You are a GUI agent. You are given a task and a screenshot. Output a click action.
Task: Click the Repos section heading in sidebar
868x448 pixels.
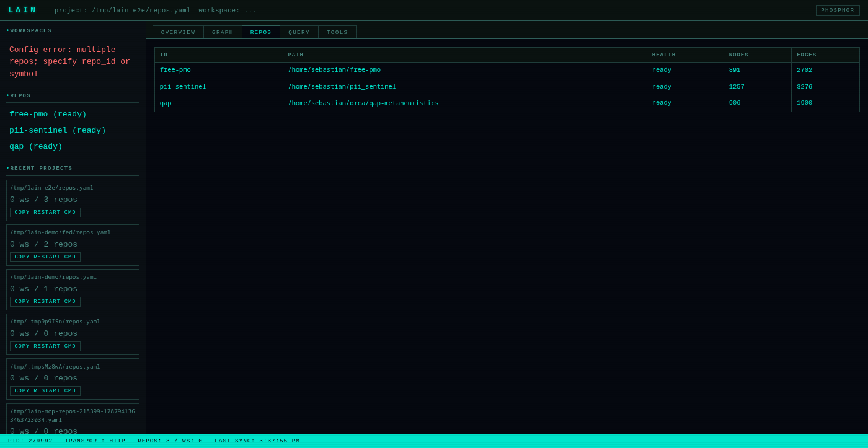pyautogui.click(x=19, y=96)
